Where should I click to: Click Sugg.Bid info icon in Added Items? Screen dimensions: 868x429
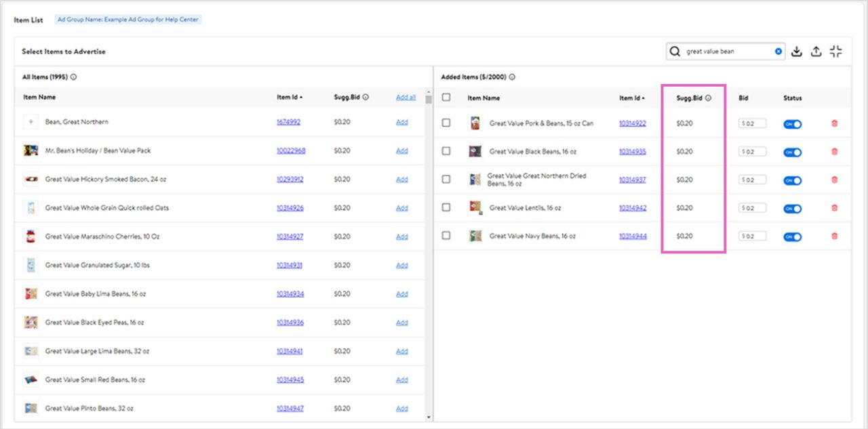tap(708, 98)
